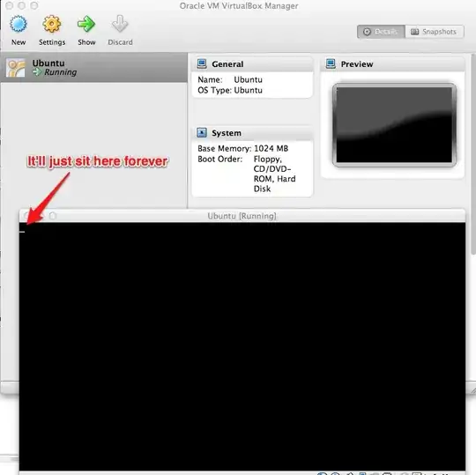Click the Preview section title
Viewport: 476px width, 475px height.
point(357,64)
